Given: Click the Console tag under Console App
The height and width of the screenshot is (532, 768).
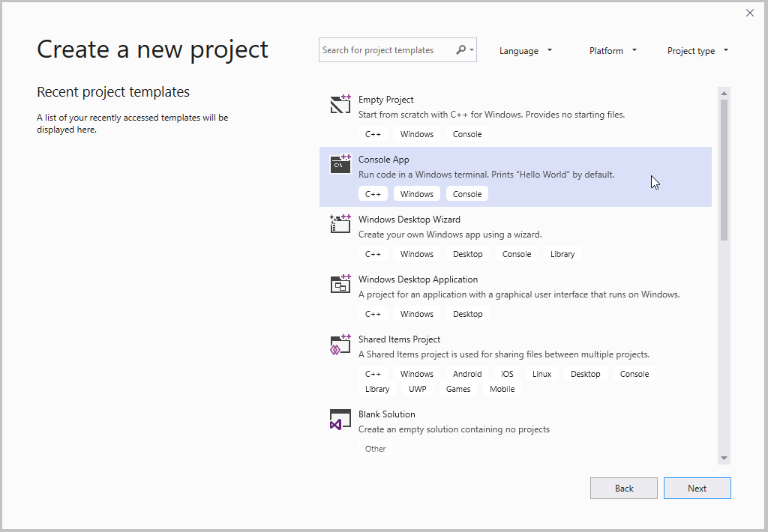Looking at the screenshot, I should (466, 193).
